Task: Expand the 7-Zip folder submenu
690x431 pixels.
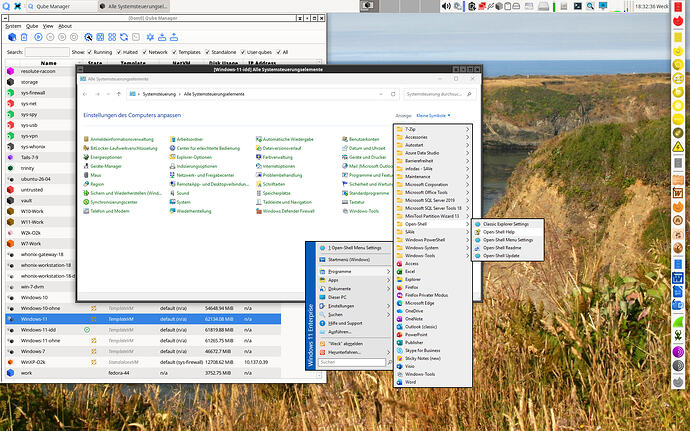Action: pyautogui.click(x=433, y=129)
